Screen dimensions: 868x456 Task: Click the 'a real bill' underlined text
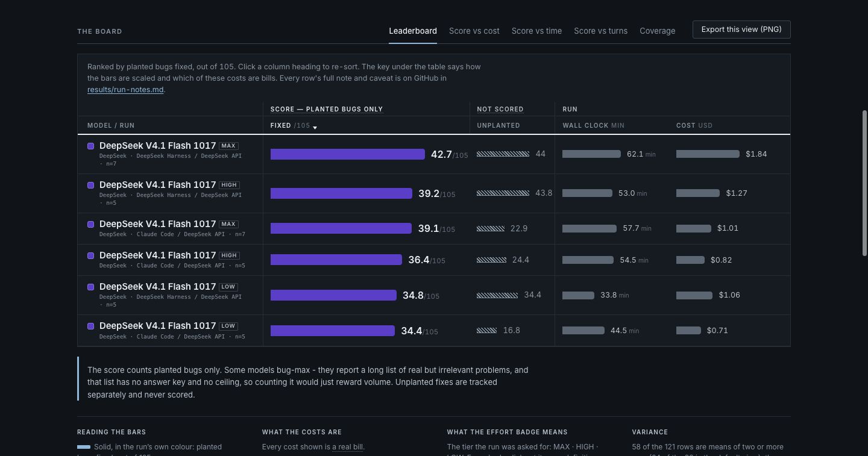348,447
